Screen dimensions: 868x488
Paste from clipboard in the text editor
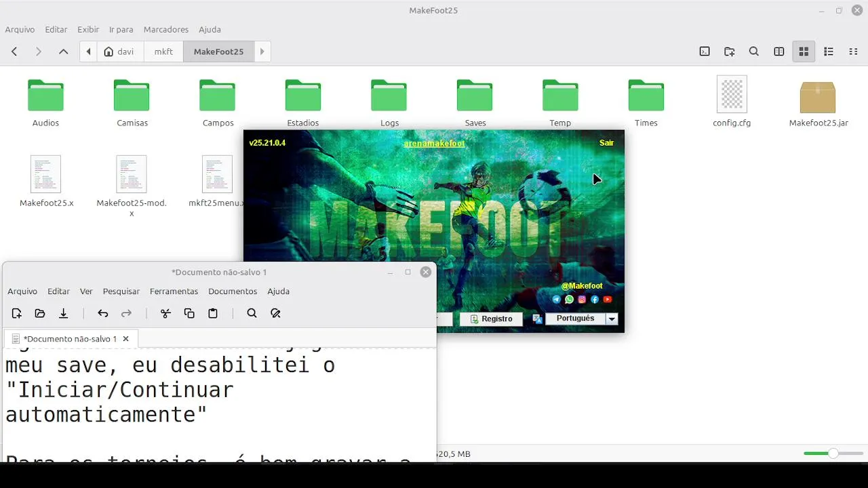click(213, 313)
